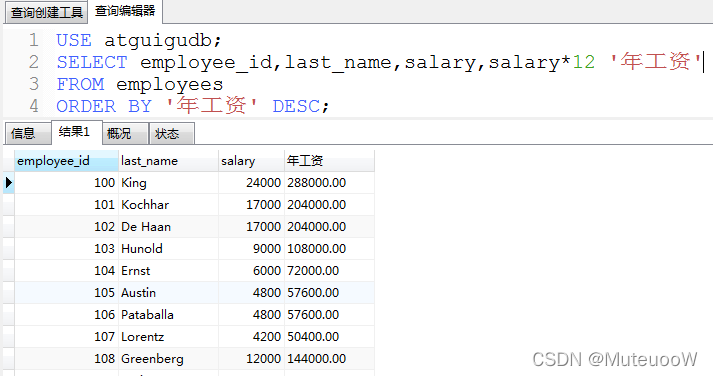Select employee id 101 cell
713x376 pixels.
coord(66,205)
